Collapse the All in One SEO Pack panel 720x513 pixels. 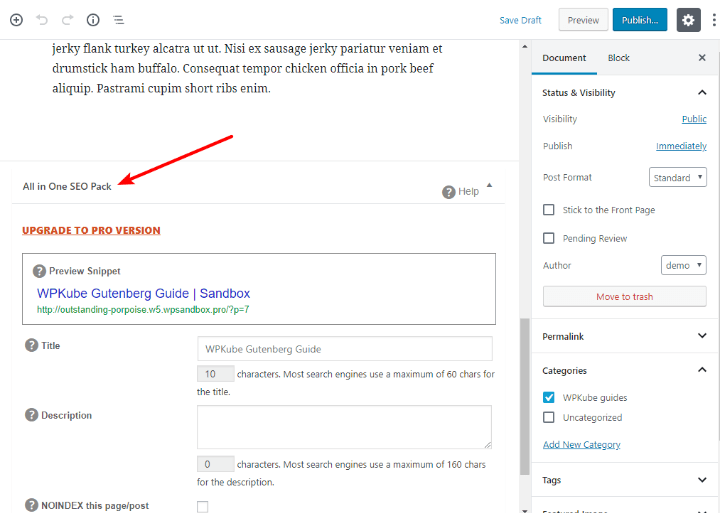click(489, 186)
